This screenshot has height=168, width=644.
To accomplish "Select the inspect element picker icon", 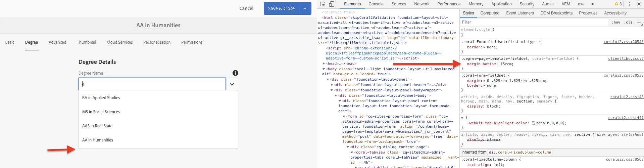I will (323, 4).
